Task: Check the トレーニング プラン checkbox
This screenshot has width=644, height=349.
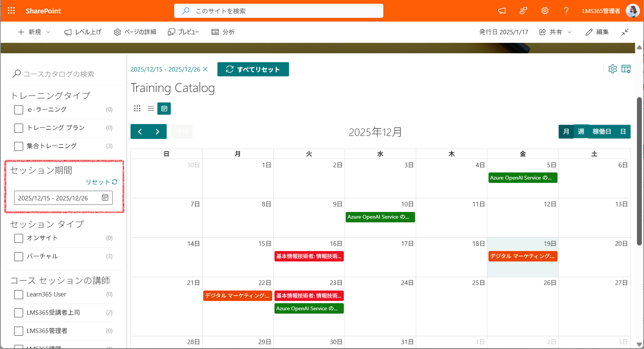Action: (x=19, y=128)
